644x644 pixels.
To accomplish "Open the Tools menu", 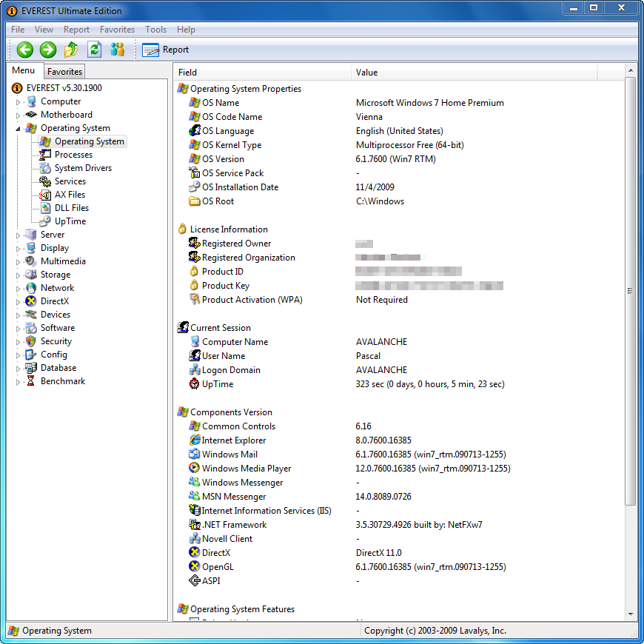I will (155, 30).
